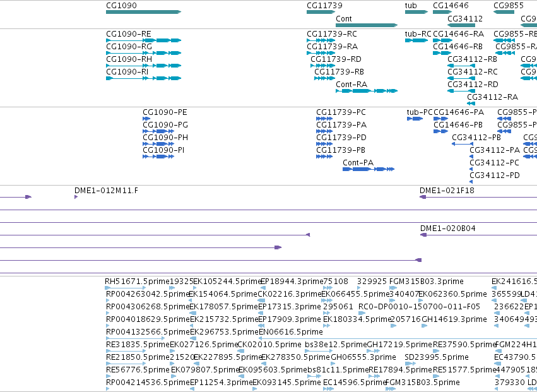Viewport: 537px width, 392px height.
Task: Click EST label RE51577.5prime
Action: (x=464, y=370)
